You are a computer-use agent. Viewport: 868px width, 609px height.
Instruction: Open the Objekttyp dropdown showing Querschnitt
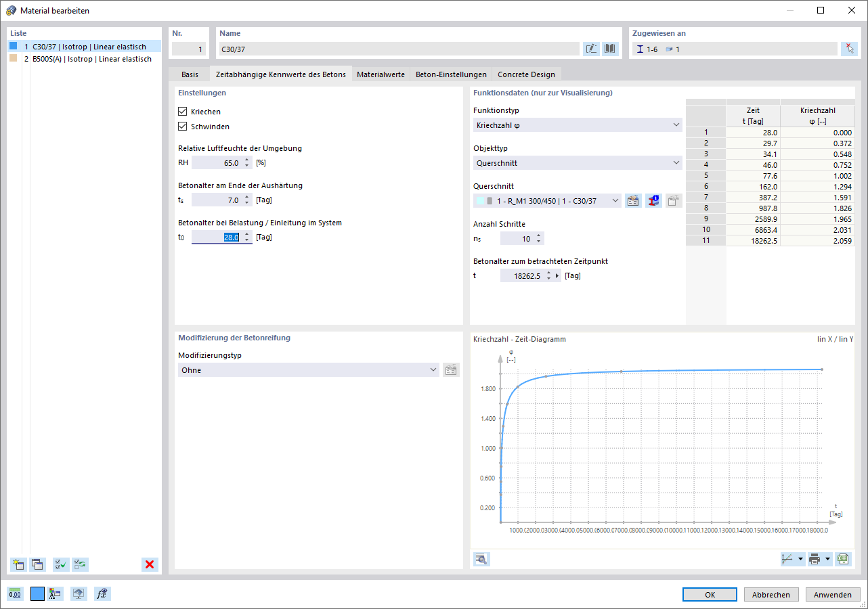click(578, 163)
